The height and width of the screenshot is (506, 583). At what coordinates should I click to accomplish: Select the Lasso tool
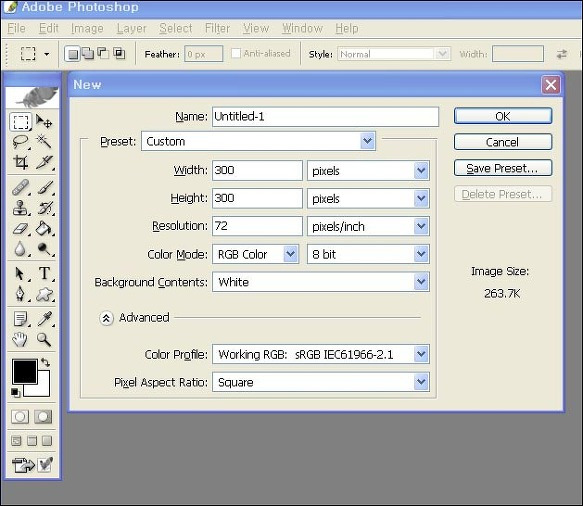(x=20, y=142)
